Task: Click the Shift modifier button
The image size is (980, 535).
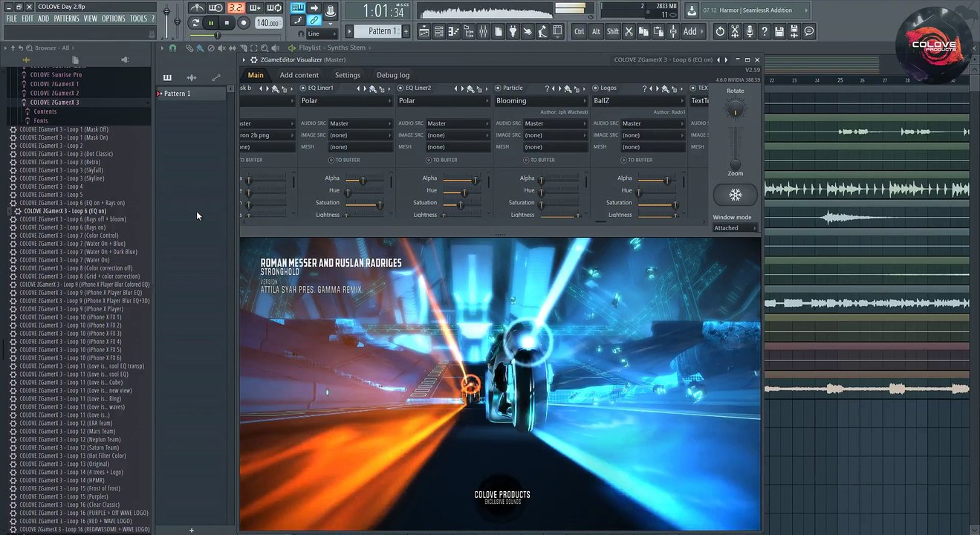Action: (613, 31)
